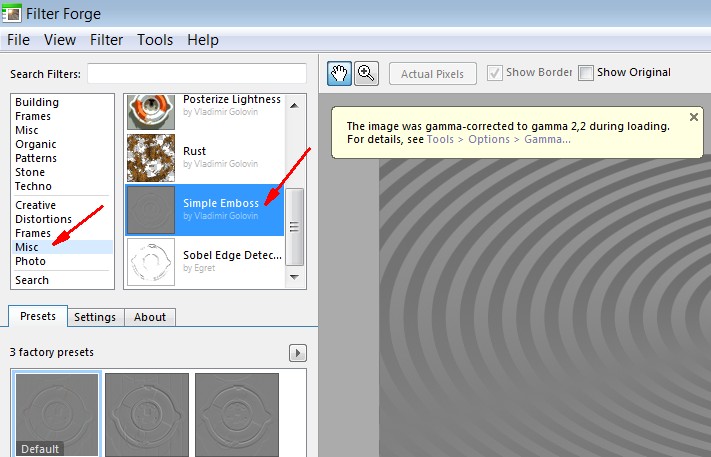Select the Posterize Lightness filter thumbnail
The width and height of the screenshot is (711, 457).
click(x=151, y=112)
